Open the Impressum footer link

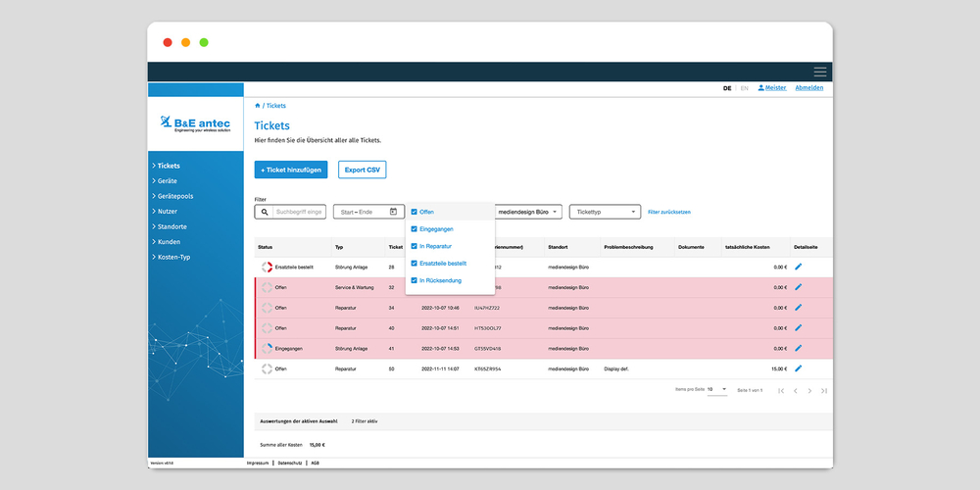pos(258,464)
